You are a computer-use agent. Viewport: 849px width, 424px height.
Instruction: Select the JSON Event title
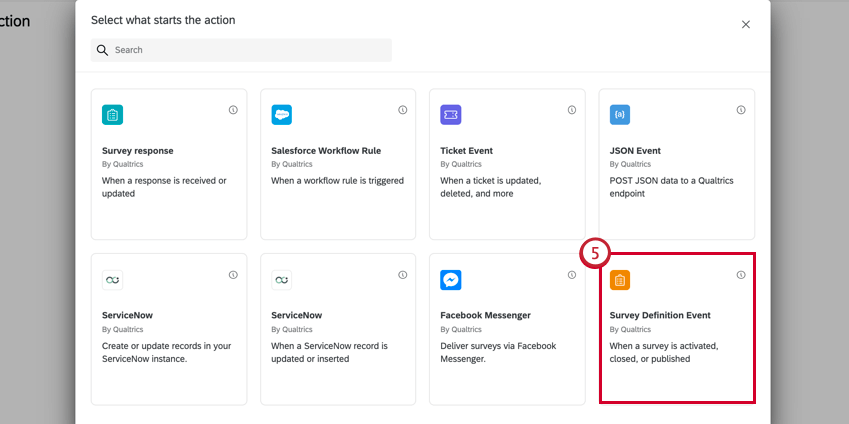(635, 151)
